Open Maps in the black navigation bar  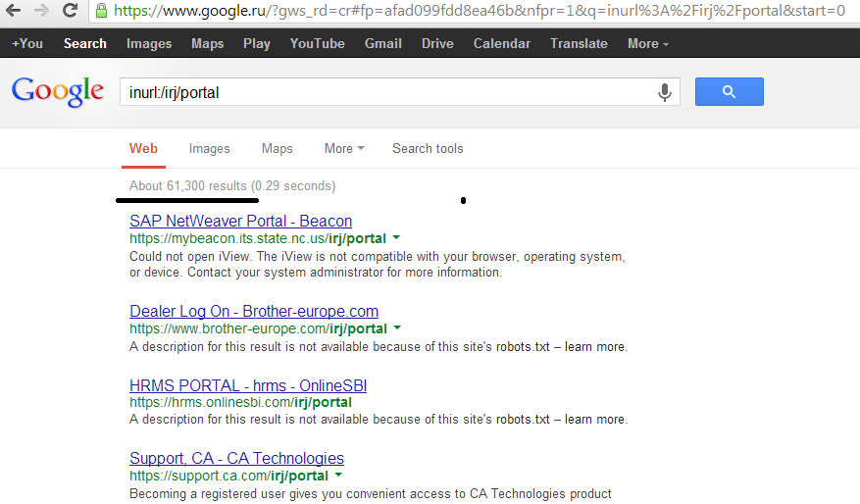click(x=207, y=44)
